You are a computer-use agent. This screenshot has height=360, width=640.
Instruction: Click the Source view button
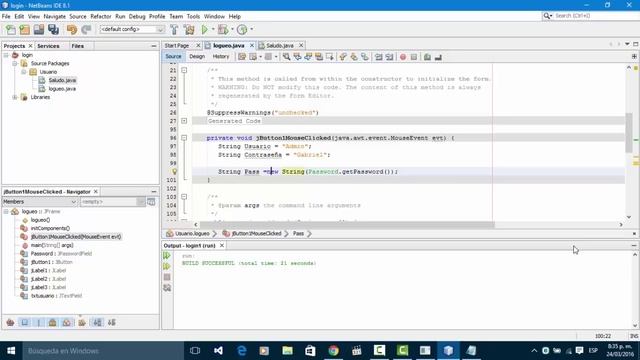point(173,57)
